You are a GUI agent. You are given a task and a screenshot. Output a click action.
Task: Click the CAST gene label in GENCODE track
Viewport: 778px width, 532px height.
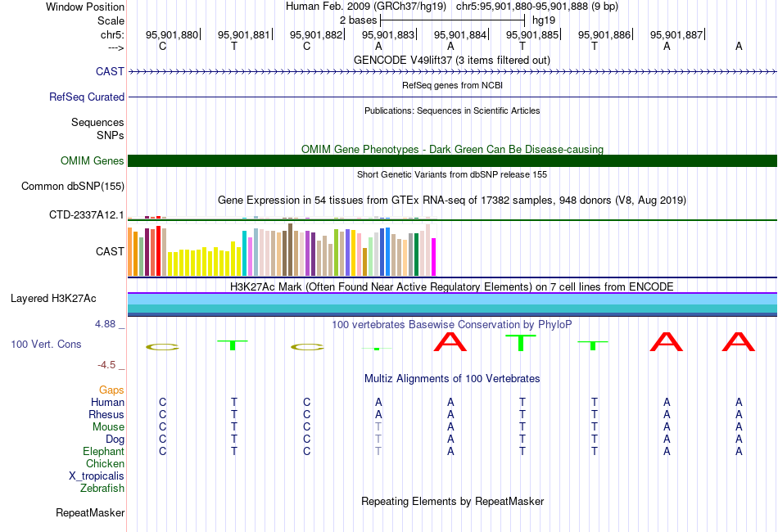point(110,71)
